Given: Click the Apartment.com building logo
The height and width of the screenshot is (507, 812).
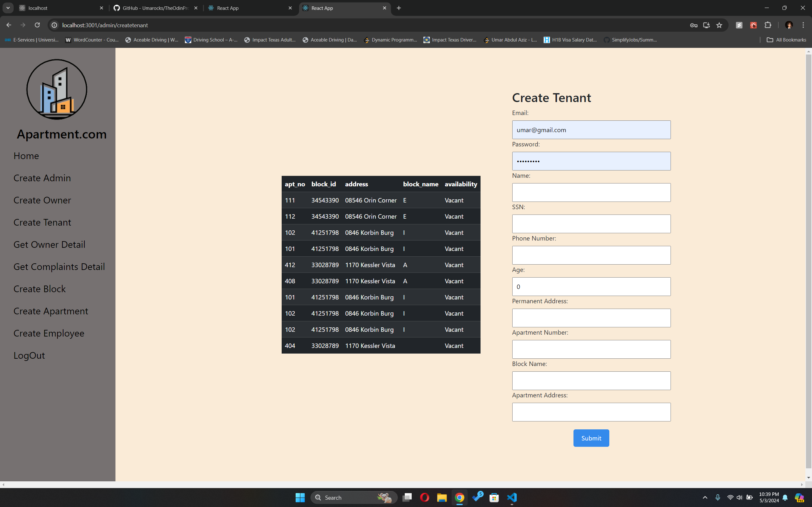Looking at the screenshot, I should (x=57, y=89).
